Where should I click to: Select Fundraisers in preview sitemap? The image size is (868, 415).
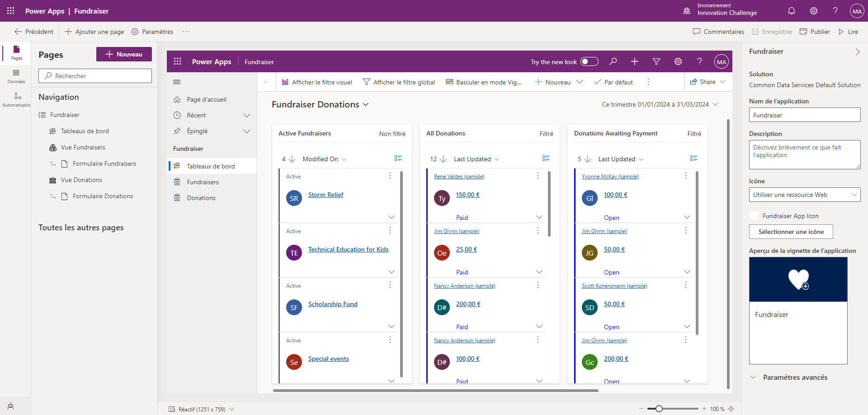[212, 182]
